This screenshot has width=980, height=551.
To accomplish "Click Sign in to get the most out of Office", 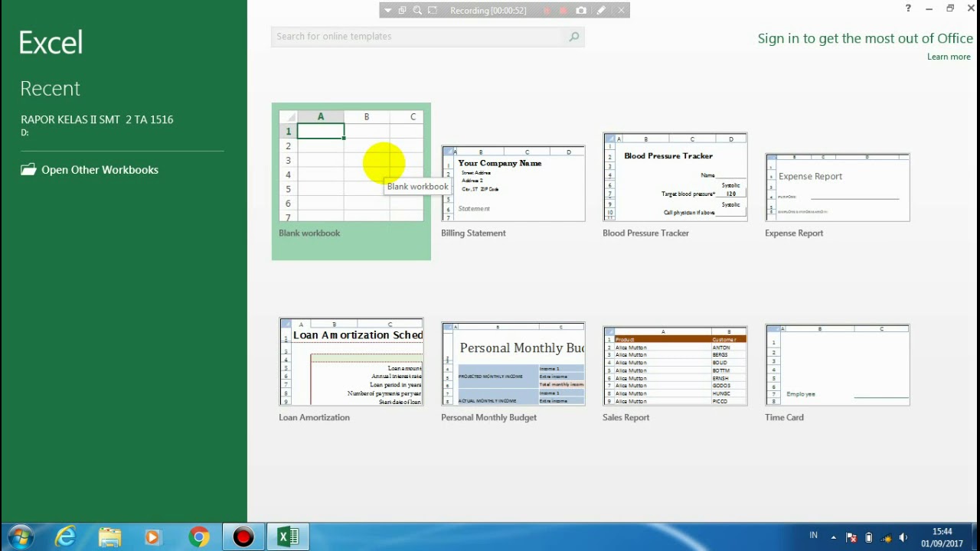I will point(865,38).
